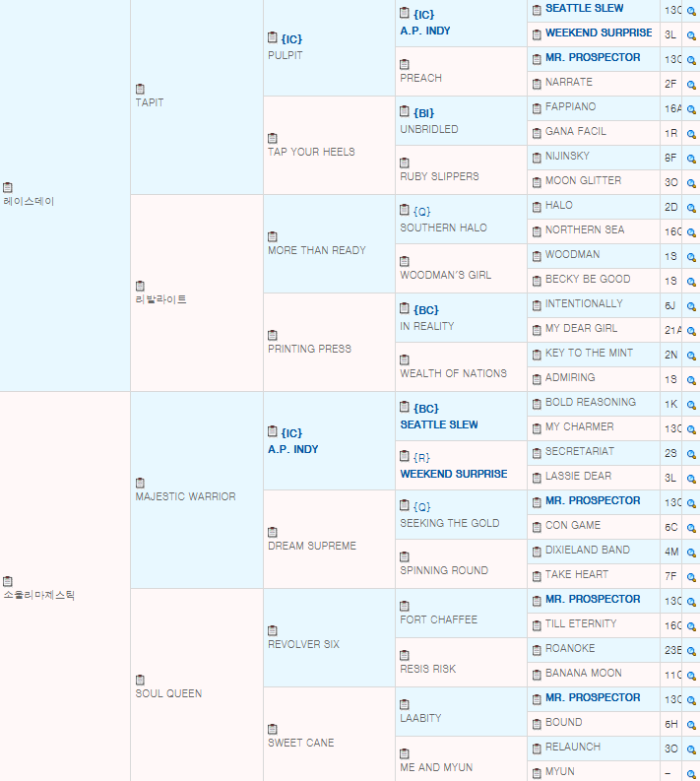Select the BECKY BE GOOD entry
The image size is (700, 781).
coord(588,280)
